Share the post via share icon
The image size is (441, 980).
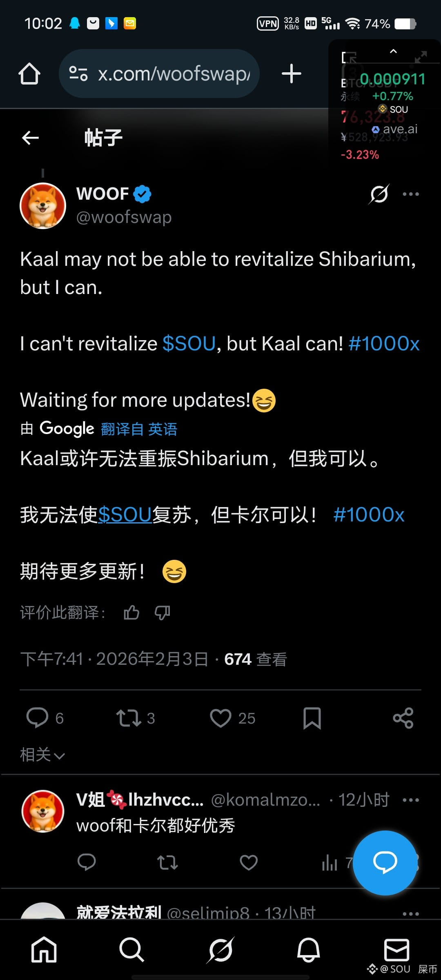click(x=403, y=718)
